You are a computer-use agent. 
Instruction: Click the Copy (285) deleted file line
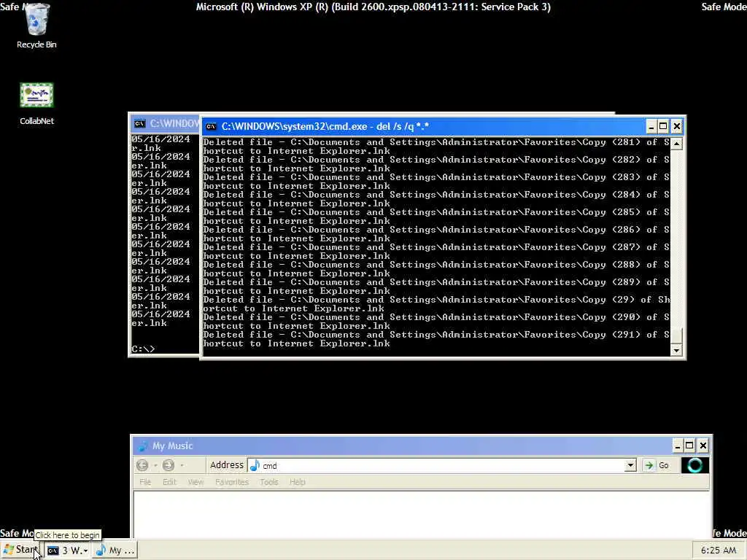click(436, 217)
